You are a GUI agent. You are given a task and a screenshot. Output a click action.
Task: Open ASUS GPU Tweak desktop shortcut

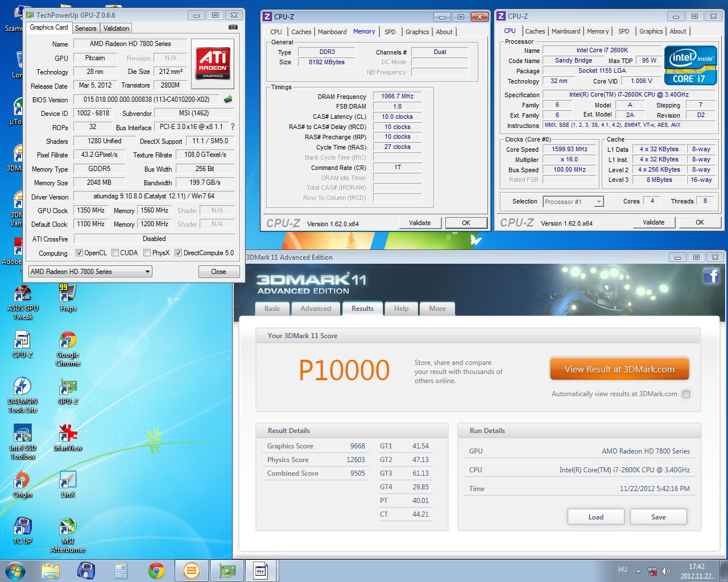pos(23,302)
